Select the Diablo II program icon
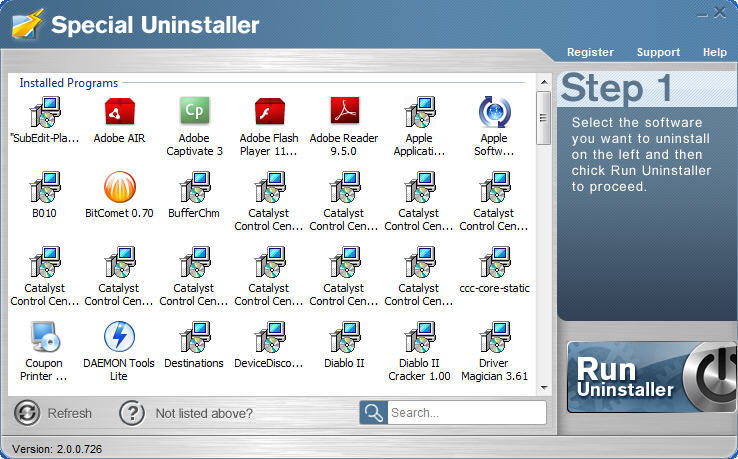The height and width of the screenshot is (459, 738). 344,337
